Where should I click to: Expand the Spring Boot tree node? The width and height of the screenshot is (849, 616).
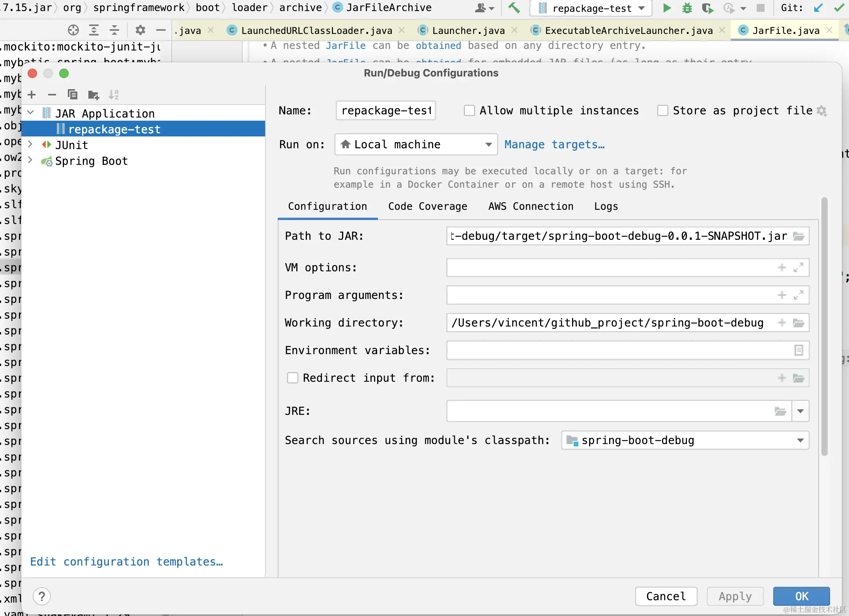tap(30, 161)
